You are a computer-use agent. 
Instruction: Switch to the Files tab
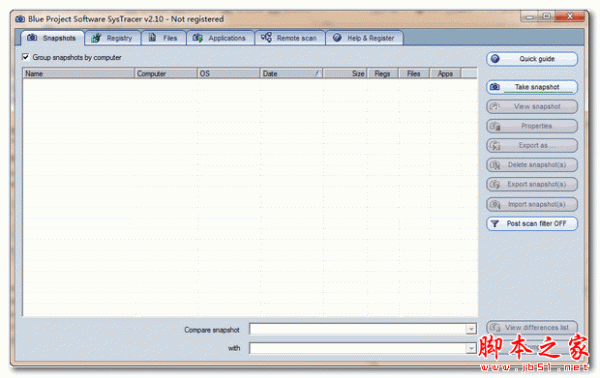point(163,38)
